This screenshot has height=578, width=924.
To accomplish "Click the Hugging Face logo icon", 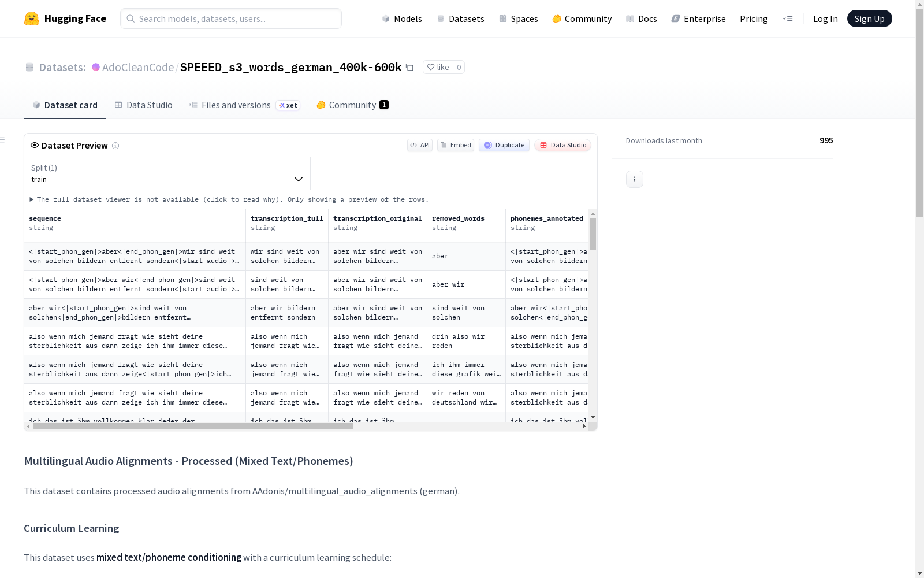I will point(32,18).
